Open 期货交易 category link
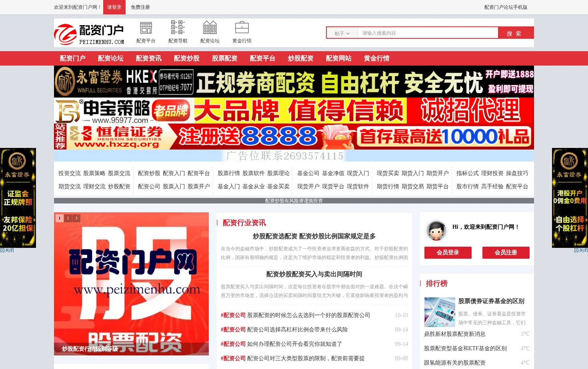Screen dimensions: 588x369 pyautogui.click(x=413, y=187)
